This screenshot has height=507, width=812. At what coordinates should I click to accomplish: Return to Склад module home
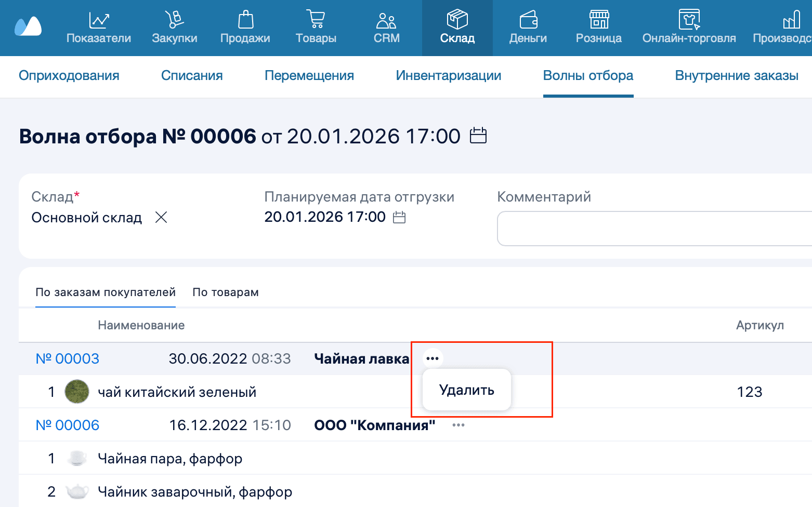pyautogui.click(x=457, y=28)
